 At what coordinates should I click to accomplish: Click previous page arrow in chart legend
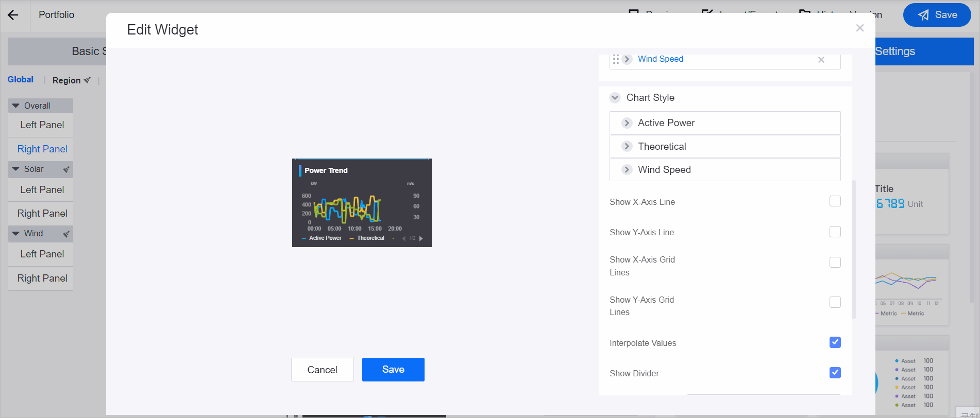(403, 238)
